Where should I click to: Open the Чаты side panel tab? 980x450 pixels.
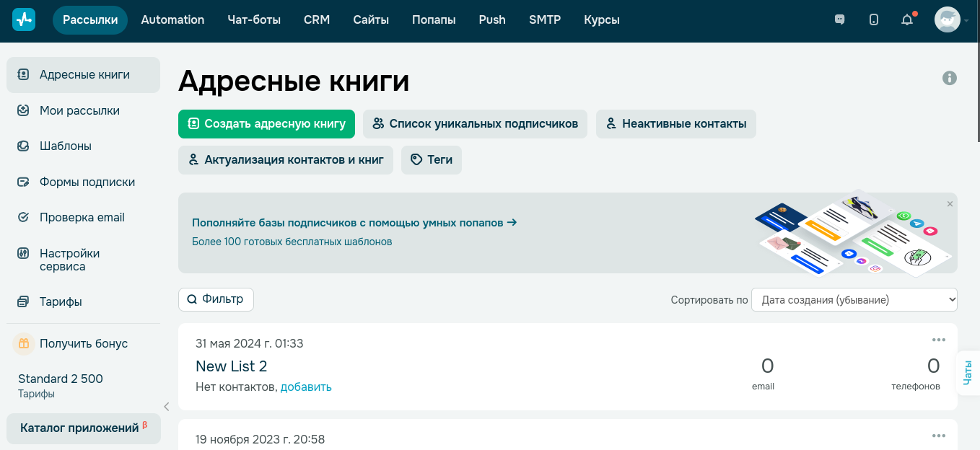968,373
